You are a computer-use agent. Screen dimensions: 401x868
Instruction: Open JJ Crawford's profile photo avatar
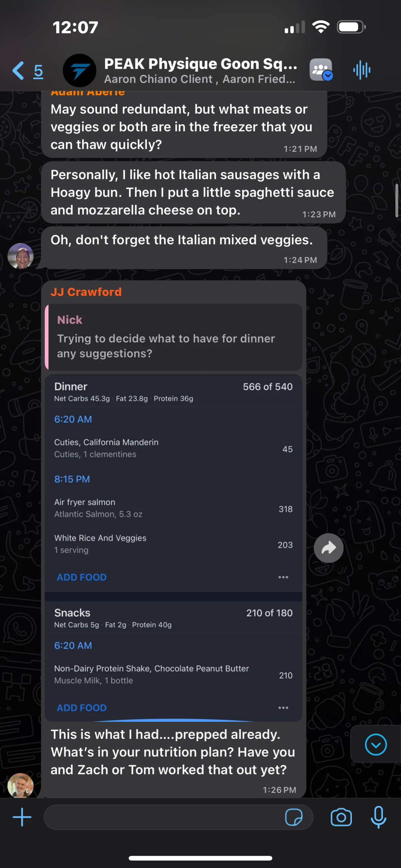coord(21,785)
